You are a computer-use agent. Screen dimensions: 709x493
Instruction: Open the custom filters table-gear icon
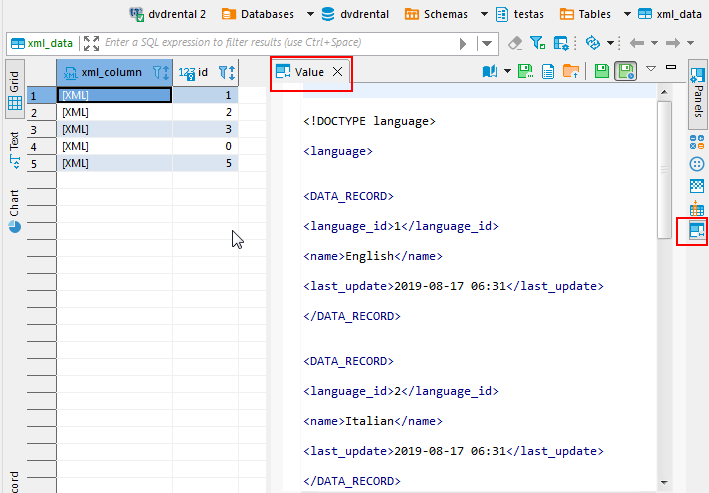(x=561, y=43)
